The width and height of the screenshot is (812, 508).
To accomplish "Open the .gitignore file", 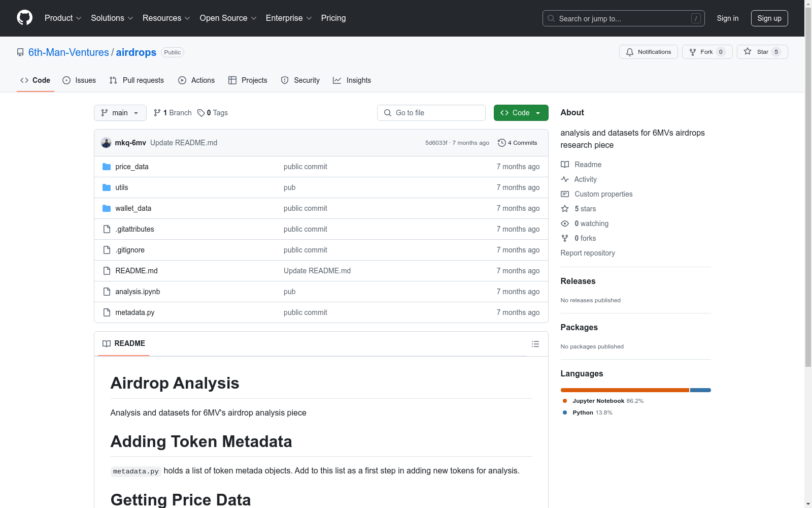I will 130,250.
